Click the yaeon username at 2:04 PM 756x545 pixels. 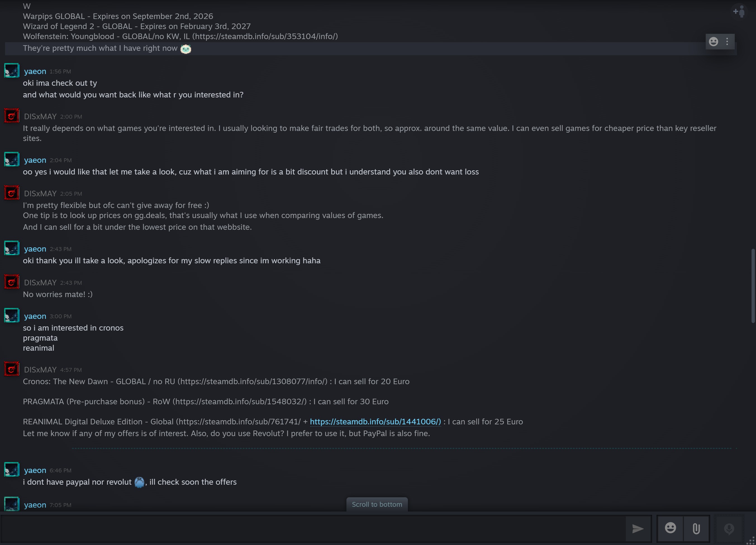(x=35, y=160)
